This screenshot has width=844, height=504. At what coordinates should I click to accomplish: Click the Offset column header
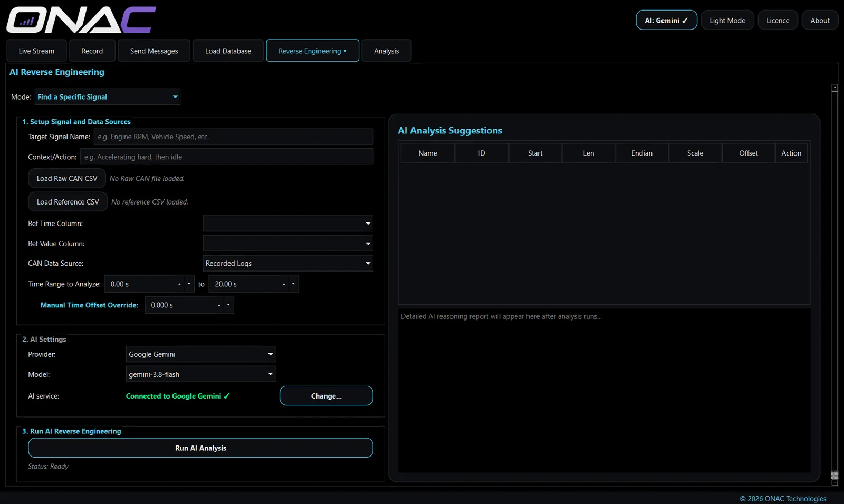tap(749, 153)
